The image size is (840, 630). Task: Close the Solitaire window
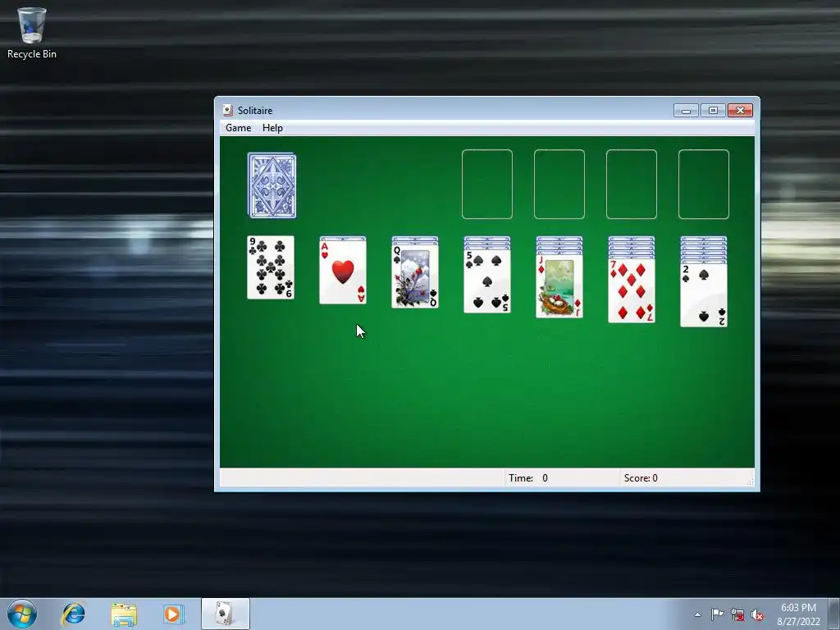click(741, 111)
